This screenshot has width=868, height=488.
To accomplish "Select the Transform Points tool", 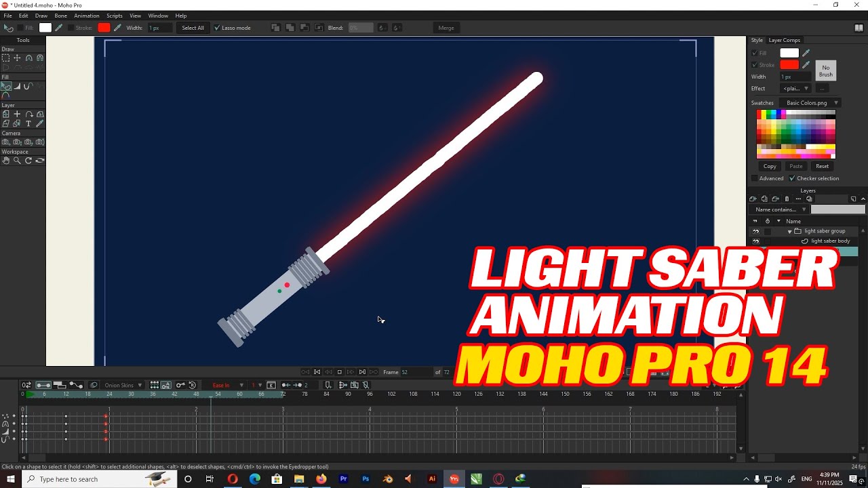I will coord(17,58).
